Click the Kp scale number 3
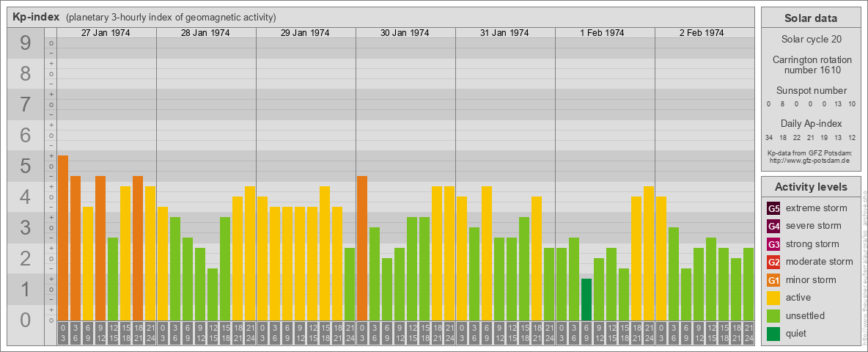 (26, 227)
